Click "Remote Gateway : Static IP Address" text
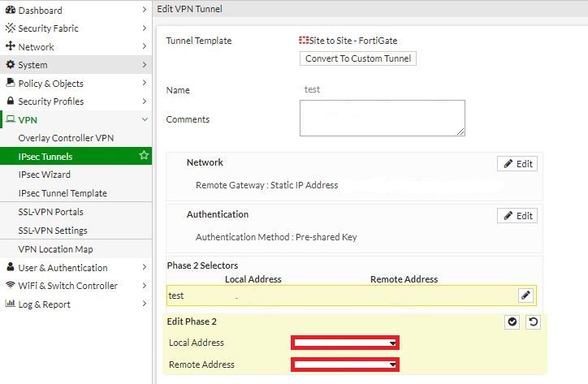The image size is (588, 384). [266, 185]
